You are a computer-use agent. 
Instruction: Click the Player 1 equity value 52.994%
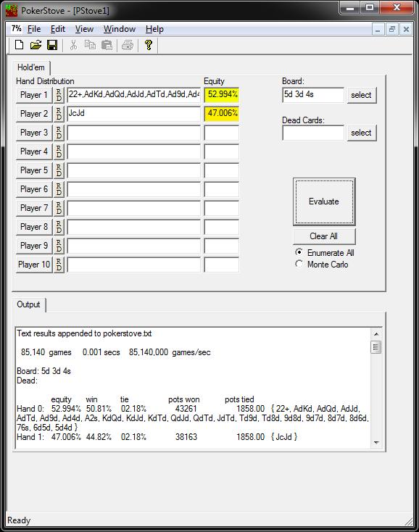[x=222, y=95]
